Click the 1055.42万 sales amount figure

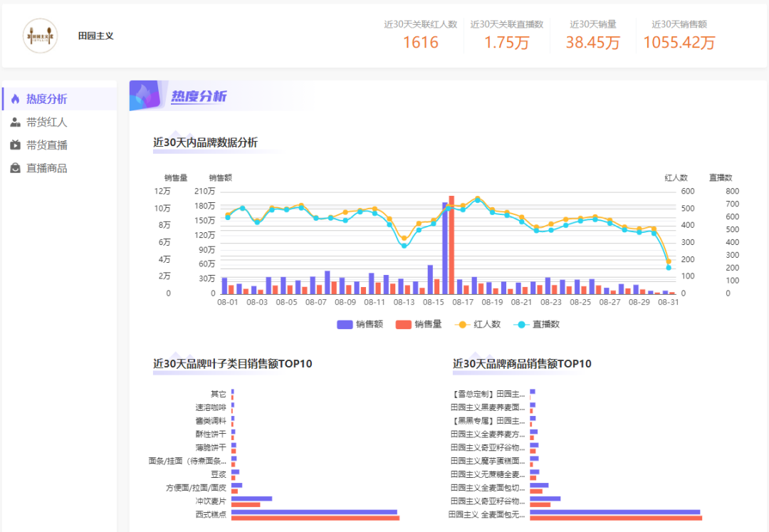679,42
